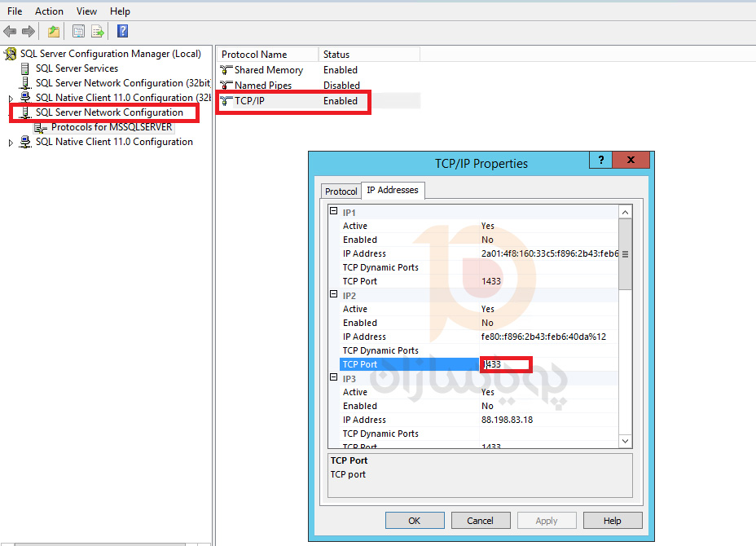
Task: Switch to the Protocol tab
Action: pyautogui.click(x=341, y=192)
